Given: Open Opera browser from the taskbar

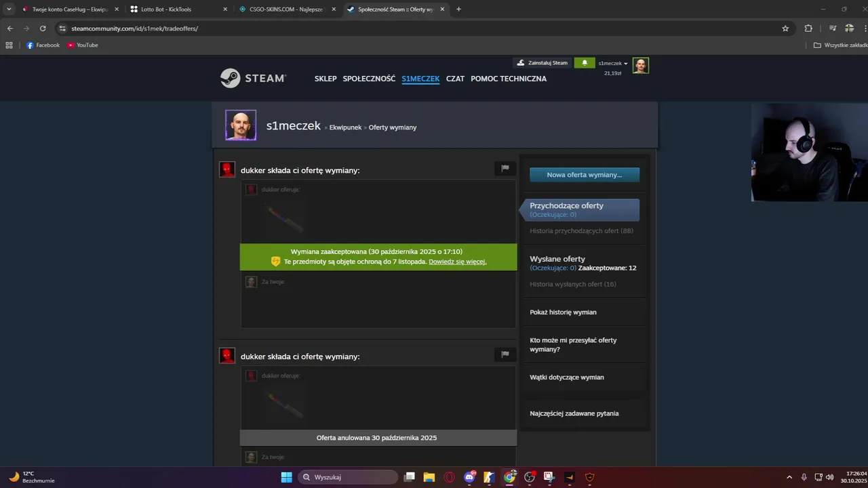Looking at the screenshot, I should point(449,477).
